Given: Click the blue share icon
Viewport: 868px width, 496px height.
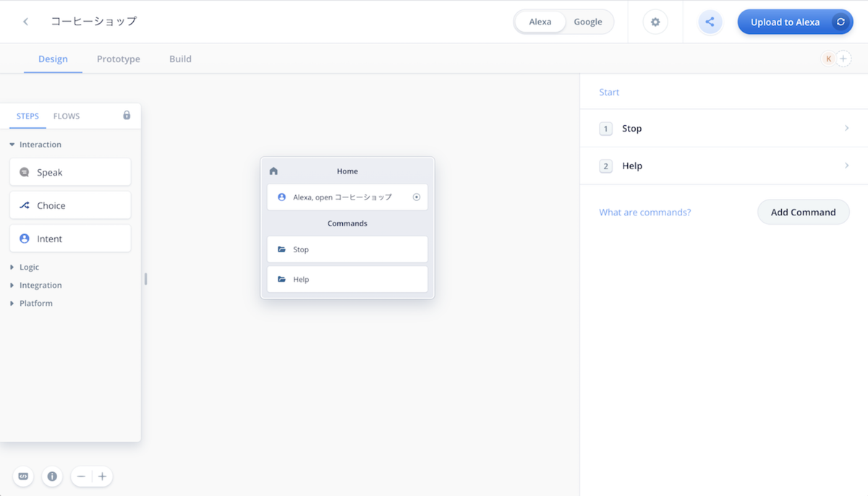Looking at the screenshot, I should [x=710, y=22].
